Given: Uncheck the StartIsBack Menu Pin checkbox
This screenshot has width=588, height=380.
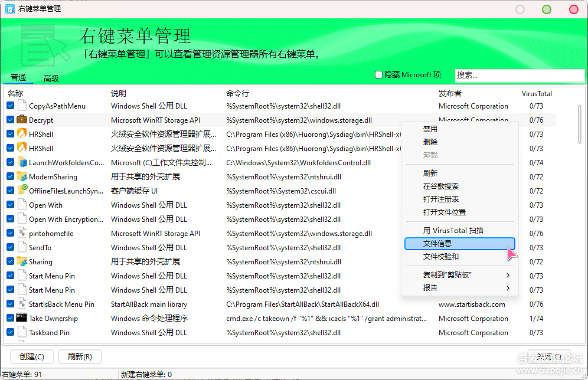Looking at the screenshot, I should coord(11,304).
